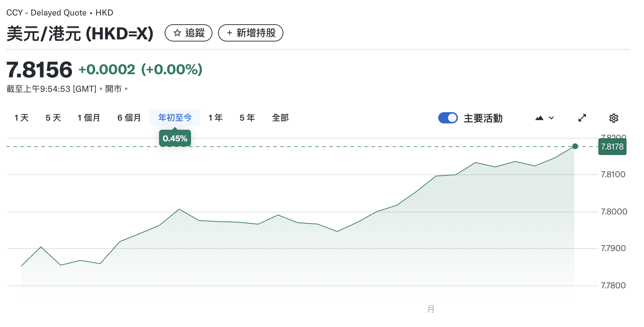The image size is (644, 327).
Task: Expand the chart type dropdown chevron
Action: (551, 118)
